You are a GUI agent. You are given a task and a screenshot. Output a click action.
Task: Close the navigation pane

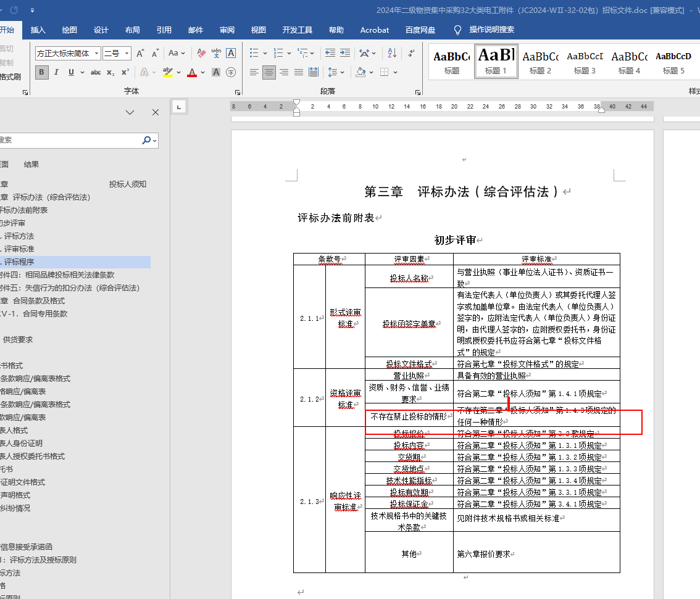156,112
